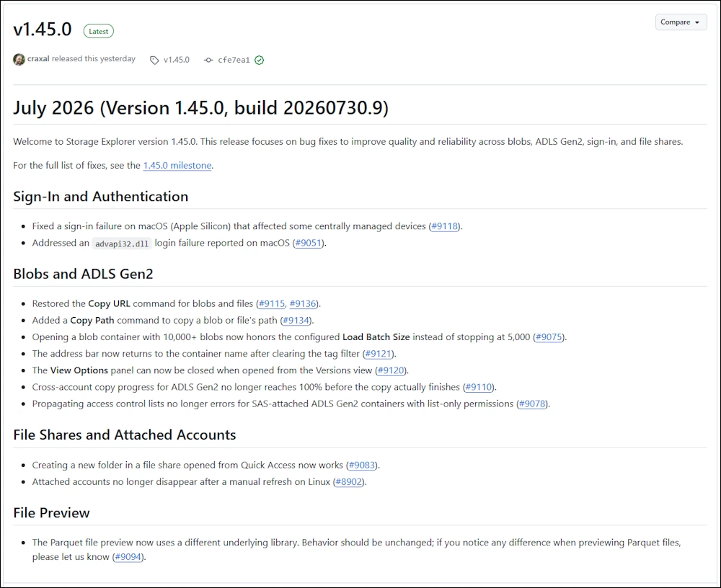This screenshot has width=721, height=588.
Task: Open issue #9078 link
Action: (x=532, y=404)
